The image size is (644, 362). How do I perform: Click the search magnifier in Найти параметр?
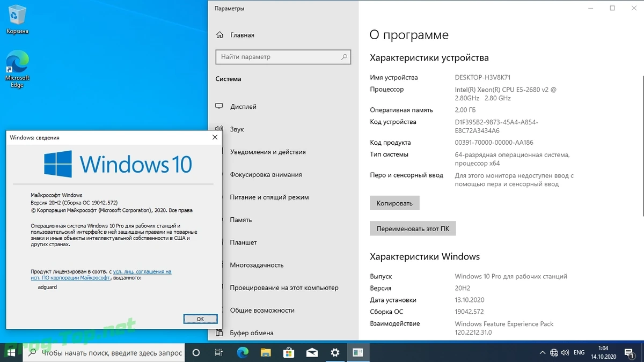click(344, 57)
